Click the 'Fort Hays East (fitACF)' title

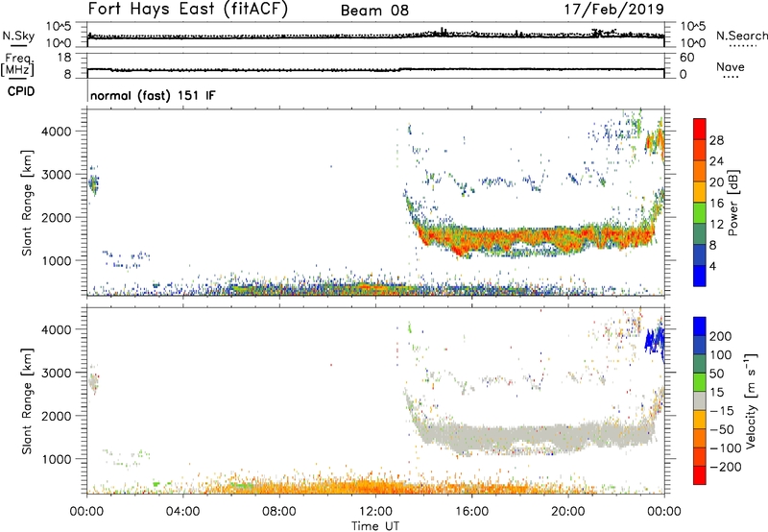[187, 10]
